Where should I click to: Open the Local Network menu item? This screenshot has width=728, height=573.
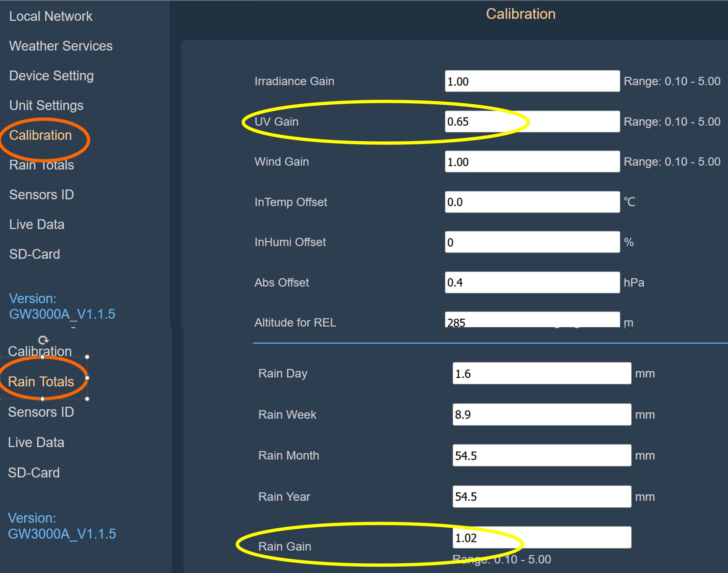click(x=51, y=16)
